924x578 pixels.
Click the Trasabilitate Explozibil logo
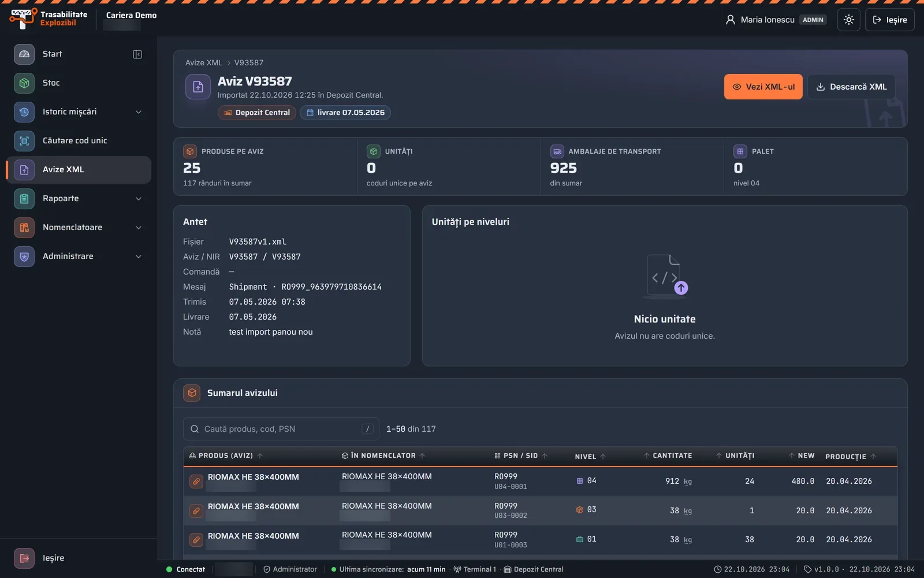tap(49, 18)
